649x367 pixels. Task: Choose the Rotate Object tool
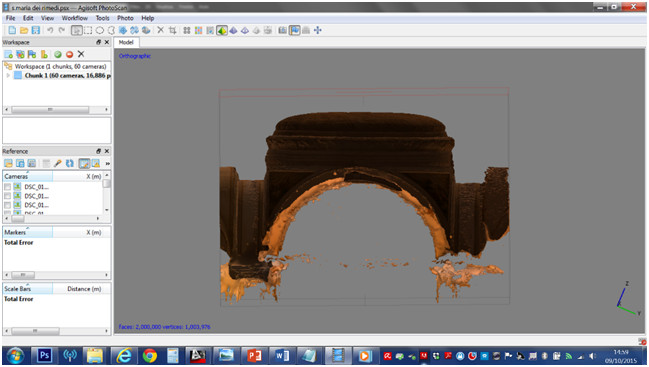tap(146, 30)
